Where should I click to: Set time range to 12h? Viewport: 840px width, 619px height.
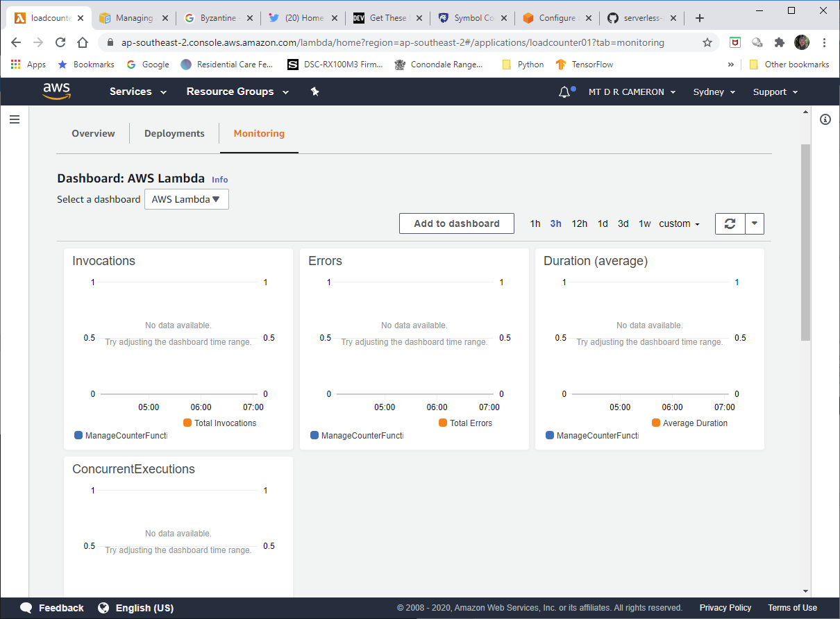[580, 223]
